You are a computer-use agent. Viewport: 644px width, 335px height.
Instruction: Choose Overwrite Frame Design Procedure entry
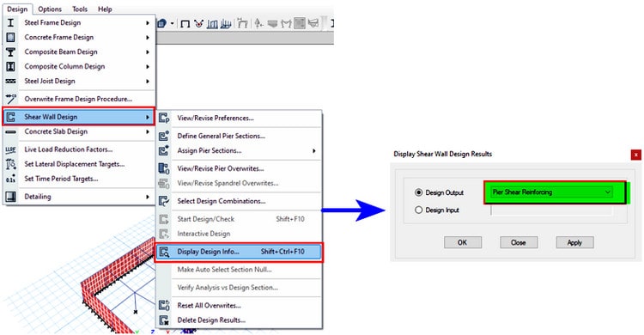tap(79, 99)
